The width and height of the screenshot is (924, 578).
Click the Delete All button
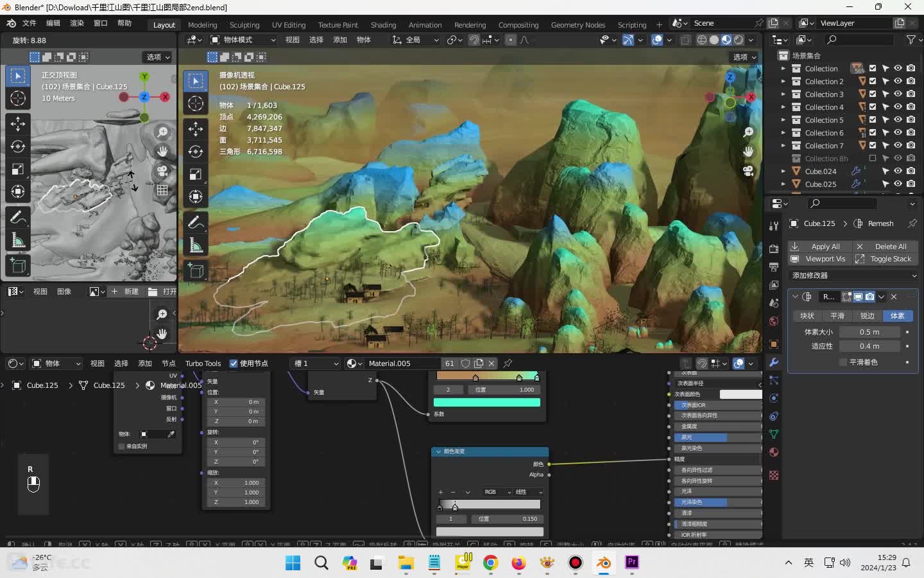pos(886,247)
